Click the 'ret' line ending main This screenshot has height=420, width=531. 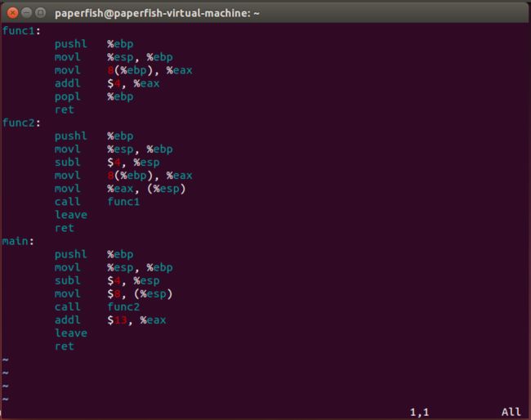(x=65, y=346)
